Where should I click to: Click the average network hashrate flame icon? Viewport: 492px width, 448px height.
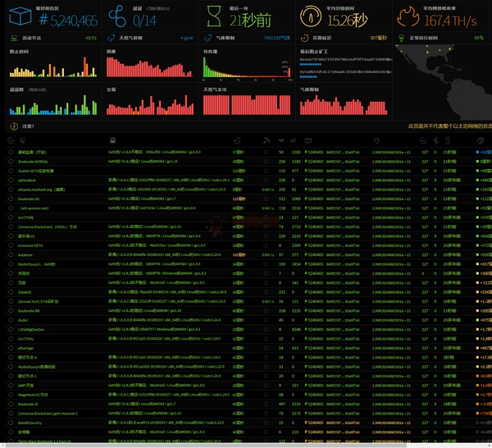click(x=408, y=16)
